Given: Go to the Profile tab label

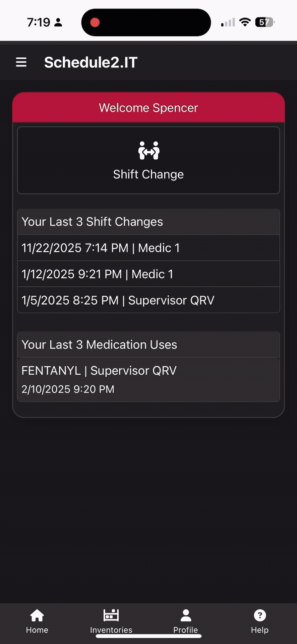Looking at the screenshot, I should (x=186, y=630).
